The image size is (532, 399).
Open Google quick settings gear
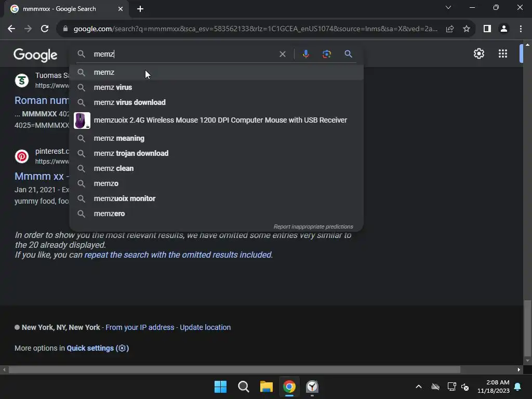478,54
